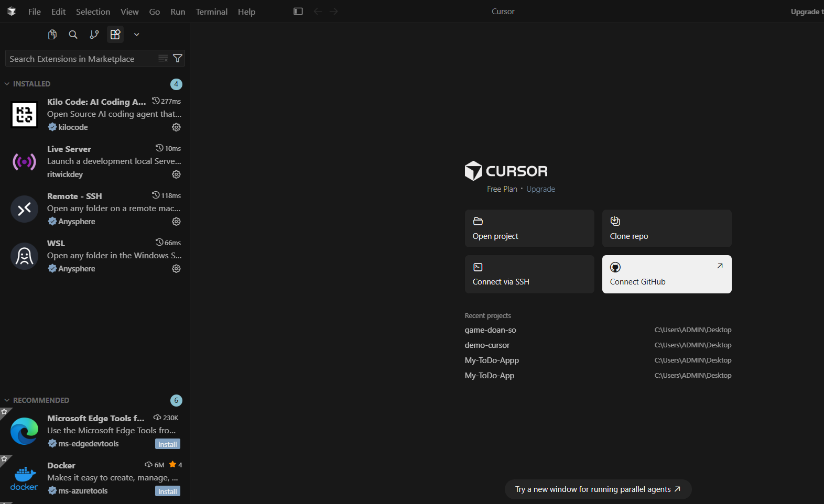
Task: Open the Terminal menu
Action: (212, 12)
